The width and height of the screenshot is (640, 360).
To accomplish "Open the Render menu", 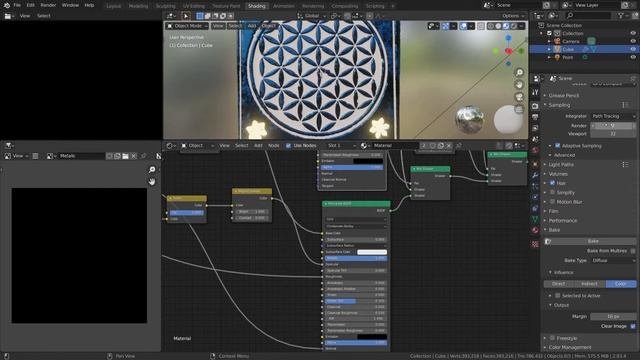I will click(48, 5).
